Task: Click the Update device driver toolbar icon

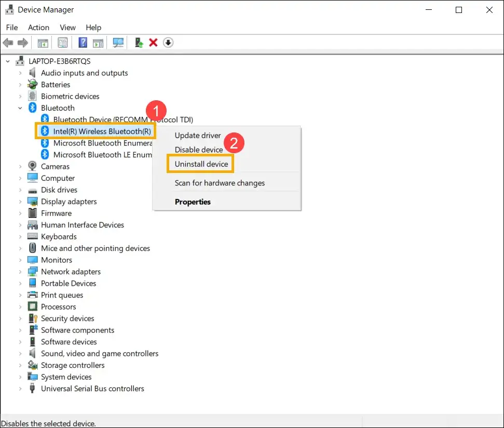Action: [x=139, y=43]
